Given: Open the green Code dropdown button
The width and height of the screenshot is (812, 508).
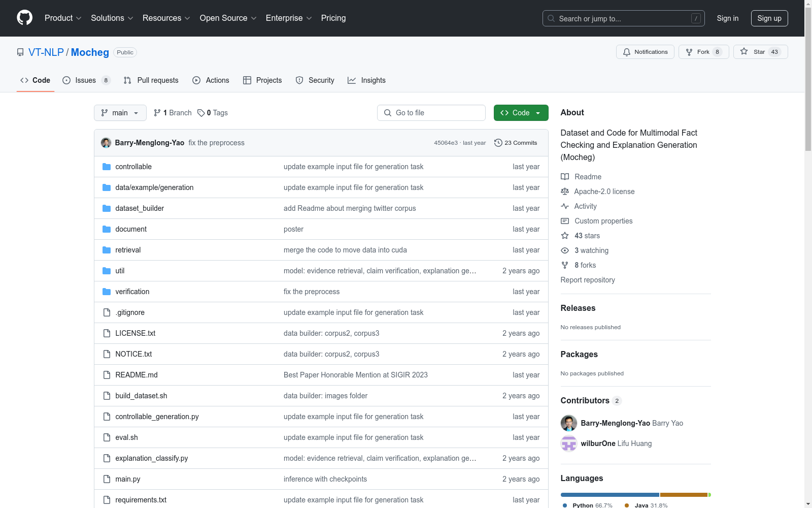Looking at the screenshot, I should click(521, 113).
